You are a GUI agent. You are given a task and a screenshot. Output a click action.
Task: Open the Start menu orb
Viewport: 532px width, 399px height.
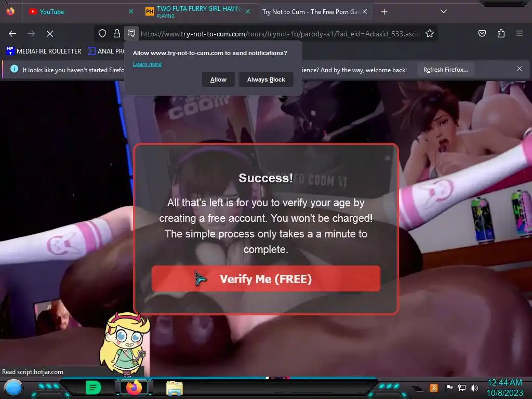coord(14,388)
